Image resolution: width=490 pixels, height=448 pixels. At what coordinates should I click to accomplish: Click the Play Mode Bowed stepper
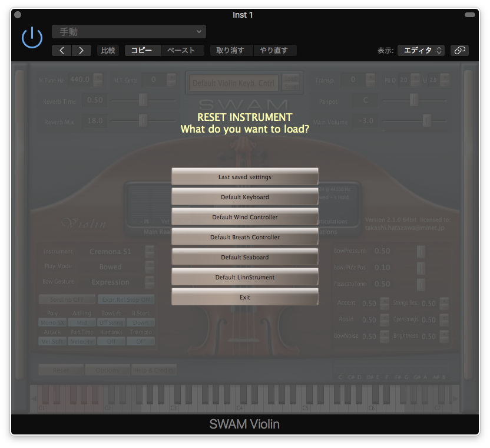click(150, 266)
